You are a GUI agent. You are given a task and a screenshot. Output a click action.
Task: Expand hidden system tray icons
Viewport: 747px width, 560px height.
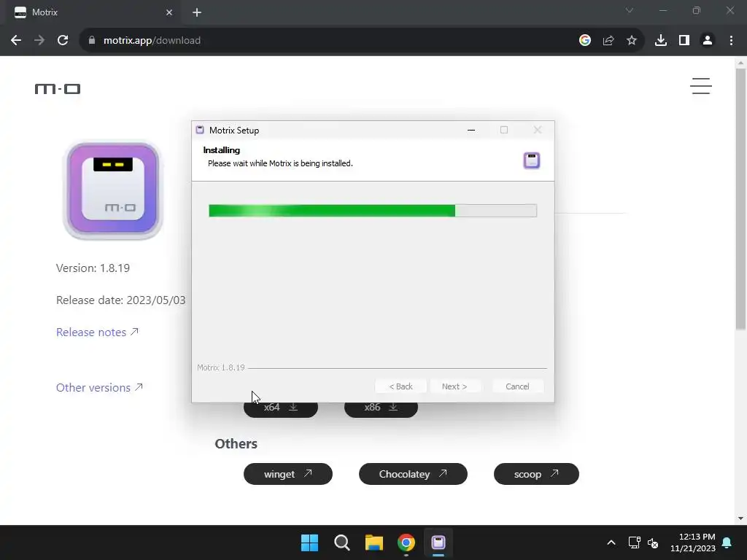(611, 542)
